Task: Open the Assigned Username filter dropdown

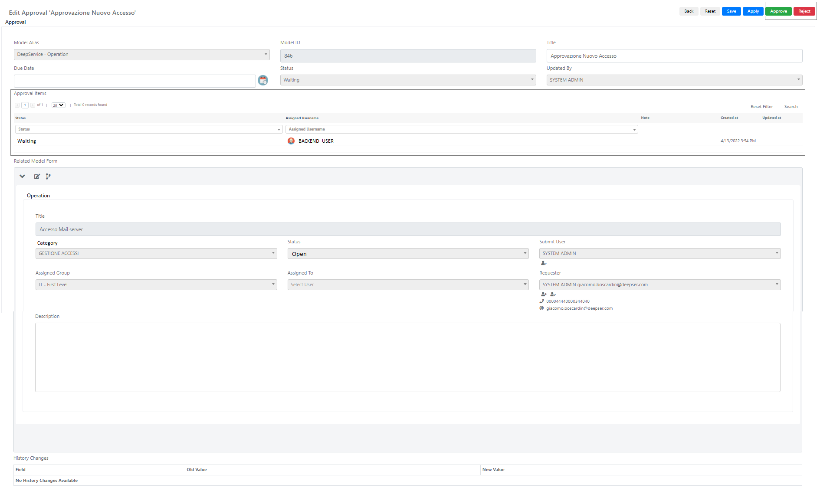Action: coord(462,129)
